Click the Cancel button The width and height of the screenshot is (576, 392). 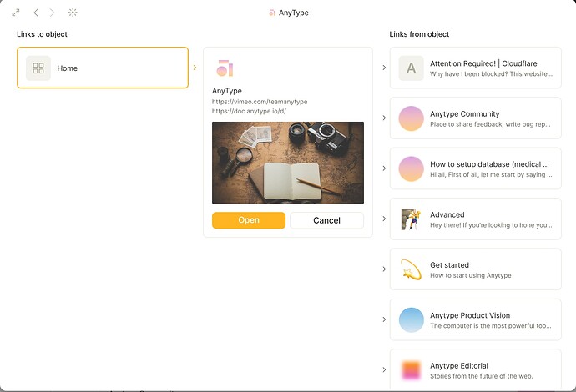(x=326, y=220)
